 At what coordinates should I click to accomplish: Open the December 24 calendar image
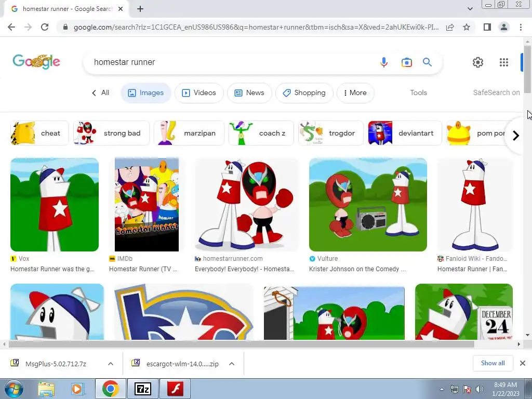(x=464, y=312)
